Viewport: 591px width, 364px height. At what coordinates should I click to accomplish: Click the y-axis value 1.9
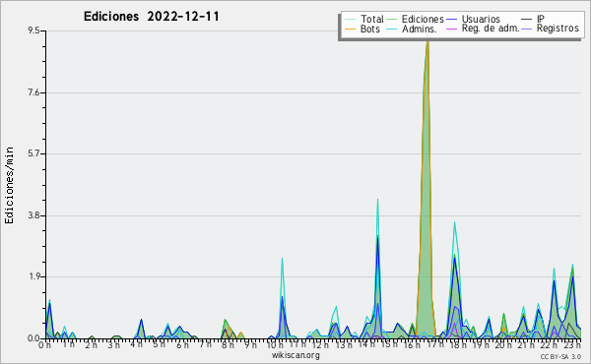[x=33, y=277]
